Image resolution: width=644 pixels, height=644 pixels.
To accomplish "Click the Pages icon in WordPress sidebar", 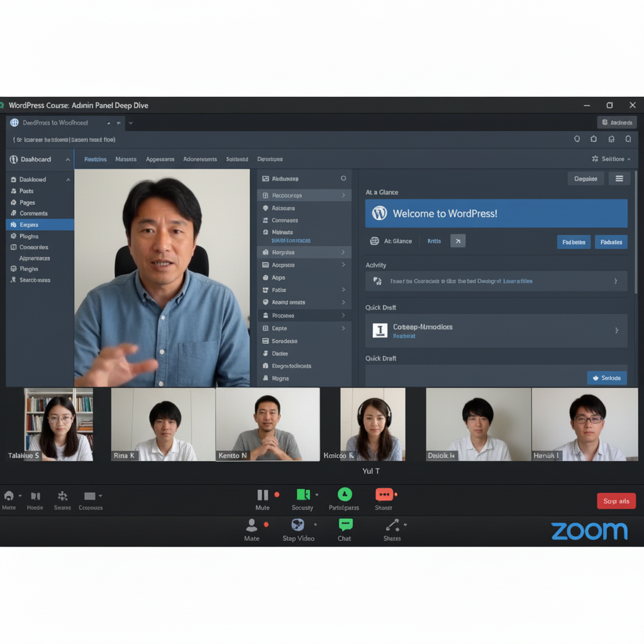I will 14,203.
